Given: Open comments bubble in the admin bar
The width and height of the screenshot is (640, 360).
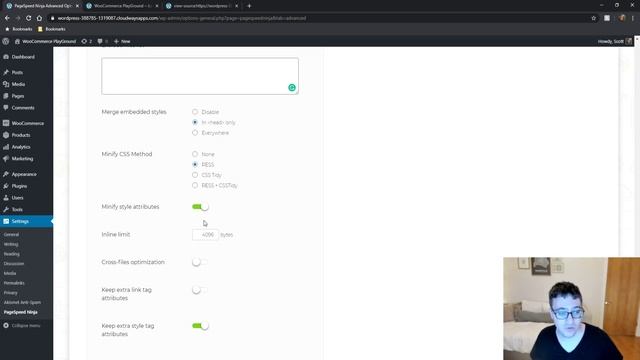Looking at the screenshot, I should click(103, 41).
